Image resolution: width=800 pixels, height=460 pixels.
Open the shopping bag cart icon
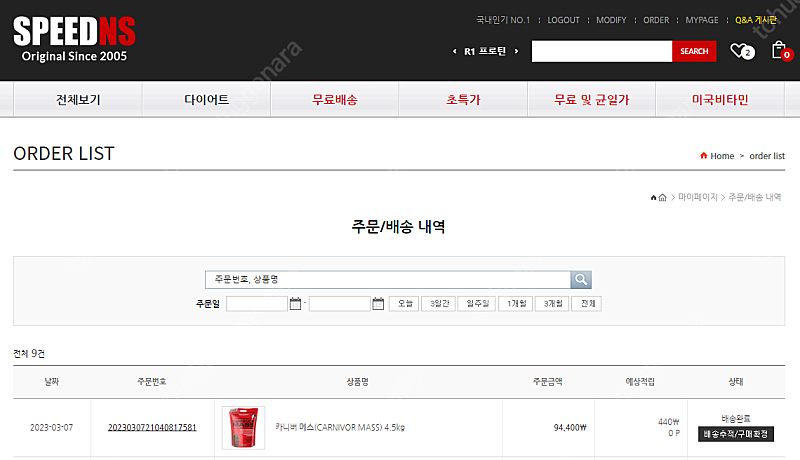tap(778, 50)
